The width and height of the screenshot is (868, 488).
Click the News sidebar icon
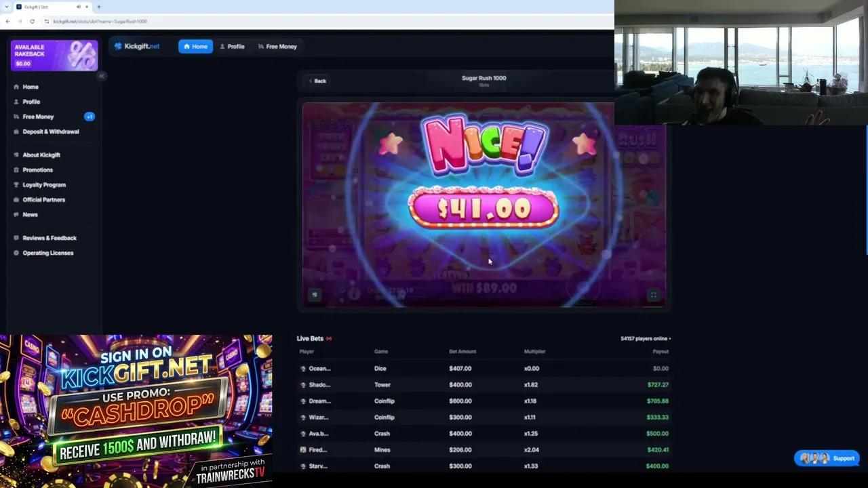pyautogui.click(x=16, y=215)
